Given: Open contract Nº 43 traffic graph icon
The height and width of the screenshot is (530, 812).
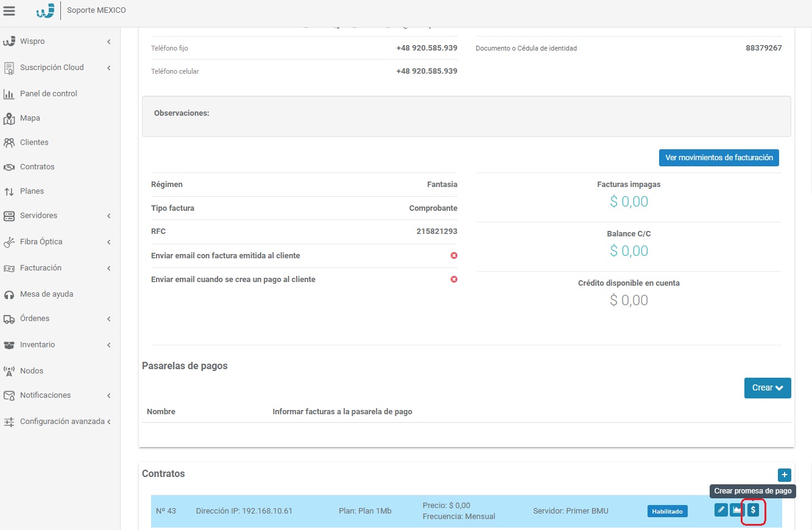Looking at the screenshot, I should click(737, 510).
